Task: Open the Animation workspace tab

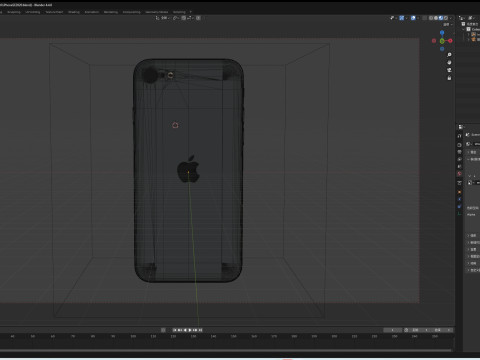Action: tap(92, 12)
